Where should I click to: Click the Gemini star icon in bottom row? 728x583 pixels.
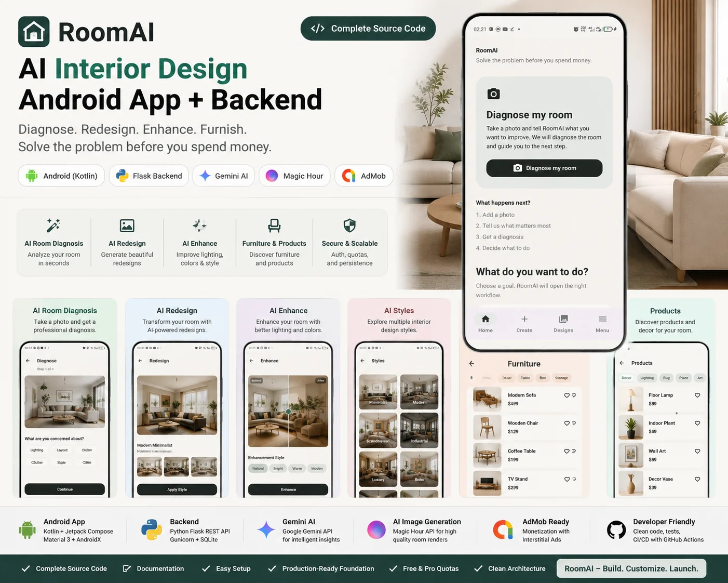pos(266,530)
